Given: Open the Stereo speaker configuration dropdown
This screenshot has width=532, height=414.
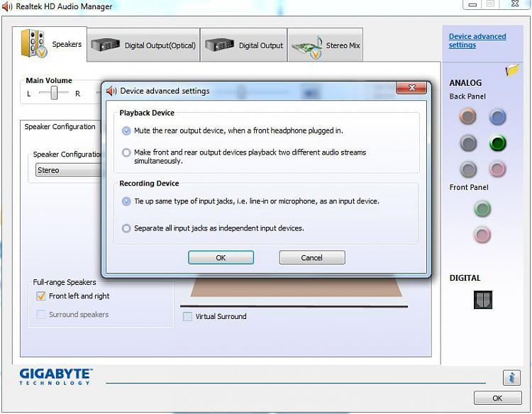Looking at the screenshot, I should 70,170.
